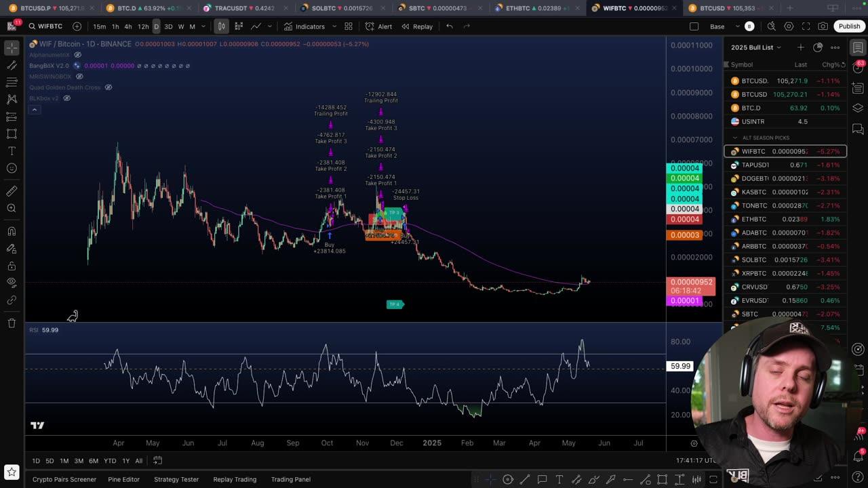Toggle magnet mode for drawings

(12, 231)
